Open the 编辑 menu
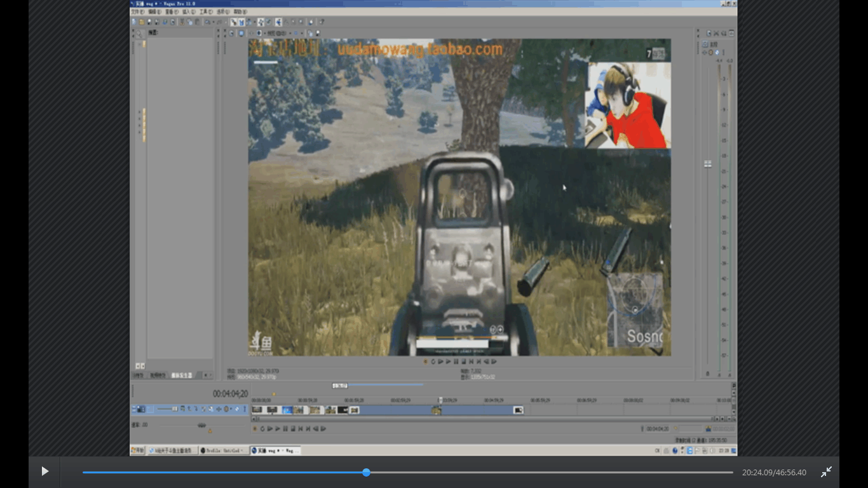This screenshot has width=868, height=488. [x=154, y=12]
